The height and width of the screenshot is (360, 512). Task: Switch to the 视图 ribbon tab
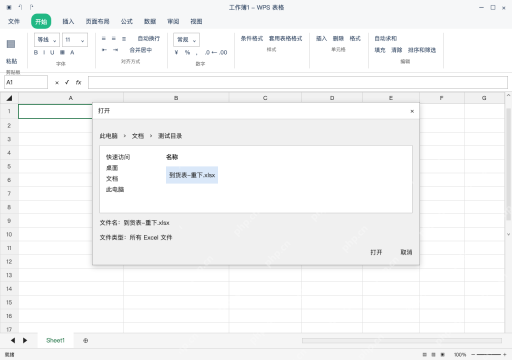196,21
